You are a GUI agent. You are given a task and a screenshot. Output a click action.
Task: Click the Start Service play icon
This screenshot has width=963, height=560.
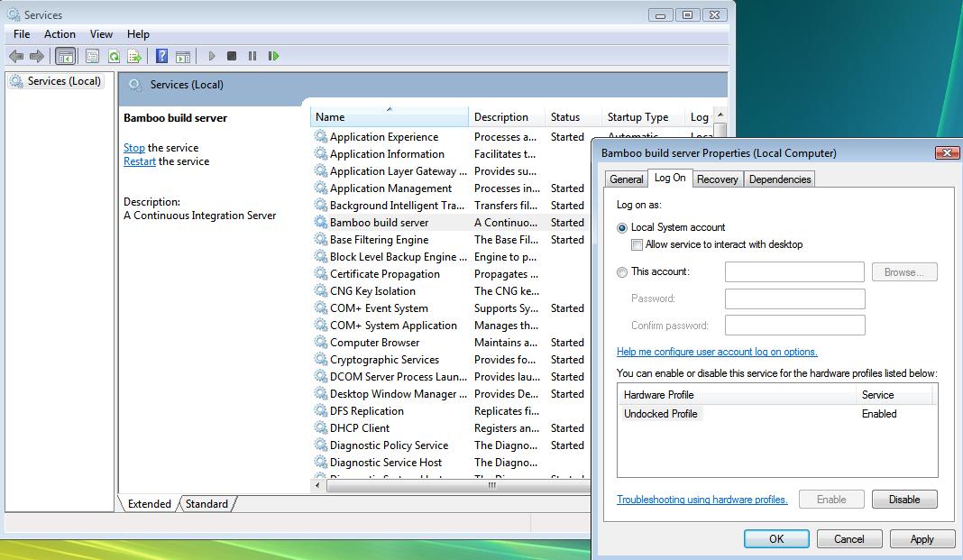click(212, 56)
